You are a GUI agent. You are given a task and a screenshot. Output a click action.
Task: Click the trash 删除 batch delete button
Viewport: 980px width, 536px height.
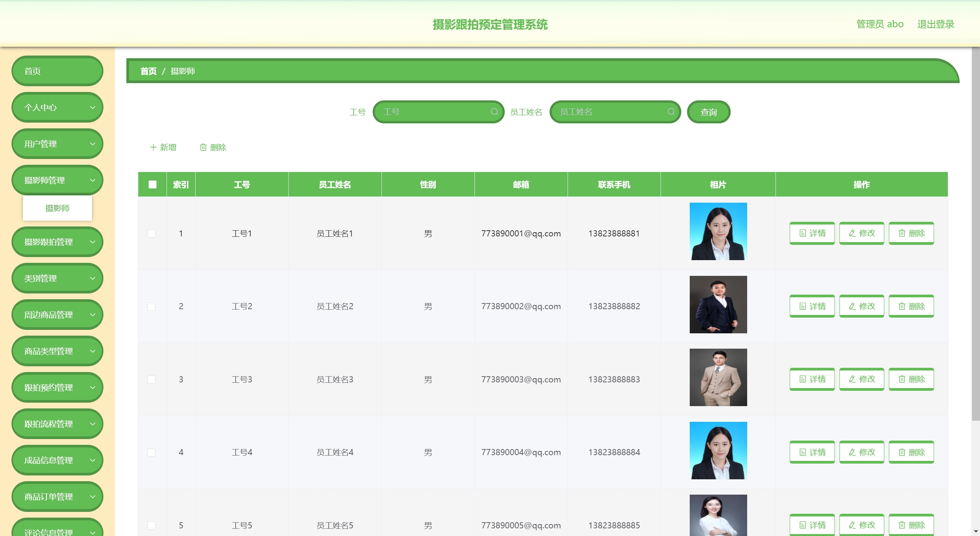click(213, 148)
